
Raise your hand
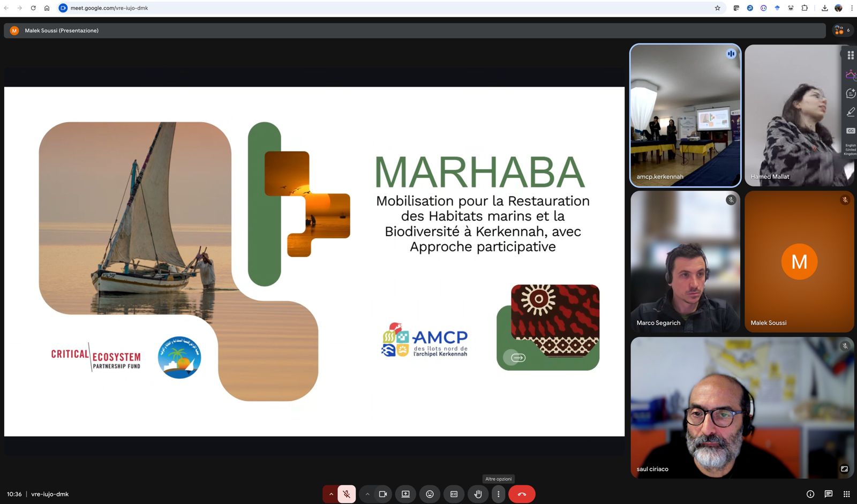[x=478, y=494]
